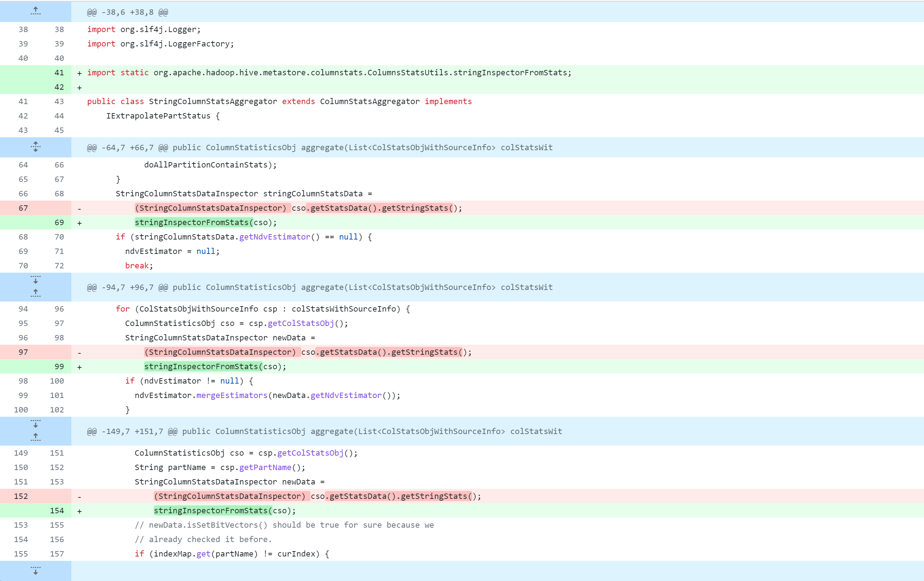Select deleted line number 97
The height and width of the screenshot is (581, 924).
pos(23,352)
